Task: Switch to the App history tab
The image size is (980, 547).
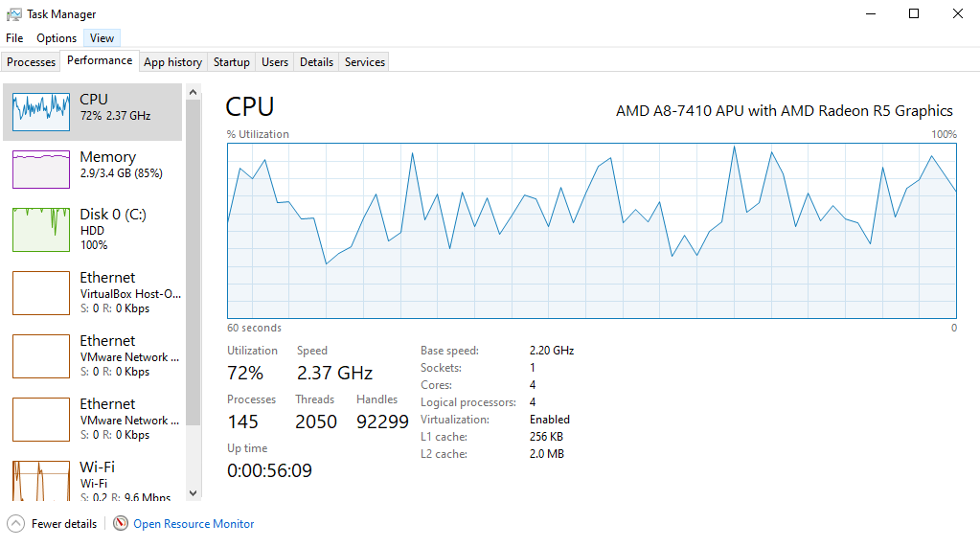Action: tap(172, 62)
